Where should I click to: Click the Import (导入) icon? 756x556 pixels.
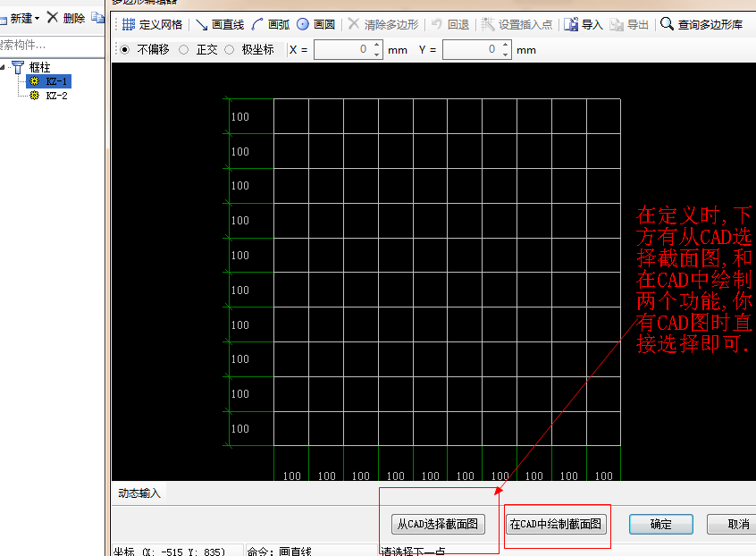(571, 24)
